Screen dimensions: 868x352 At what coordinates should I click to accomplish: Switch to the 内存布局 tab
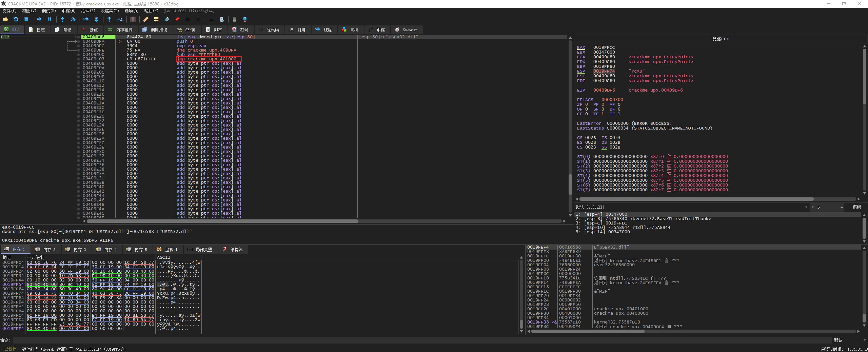(120, 30)
